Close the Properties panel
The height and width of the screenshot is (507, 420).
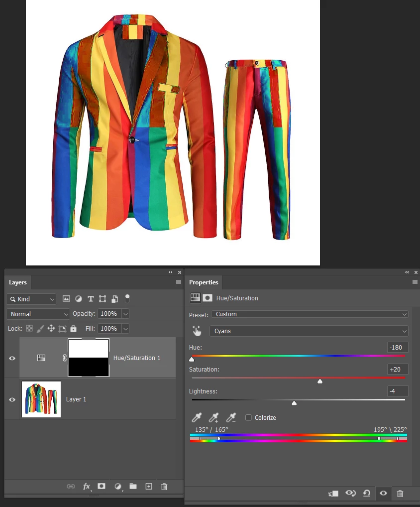pyautogui.click(x=416, y=272)
